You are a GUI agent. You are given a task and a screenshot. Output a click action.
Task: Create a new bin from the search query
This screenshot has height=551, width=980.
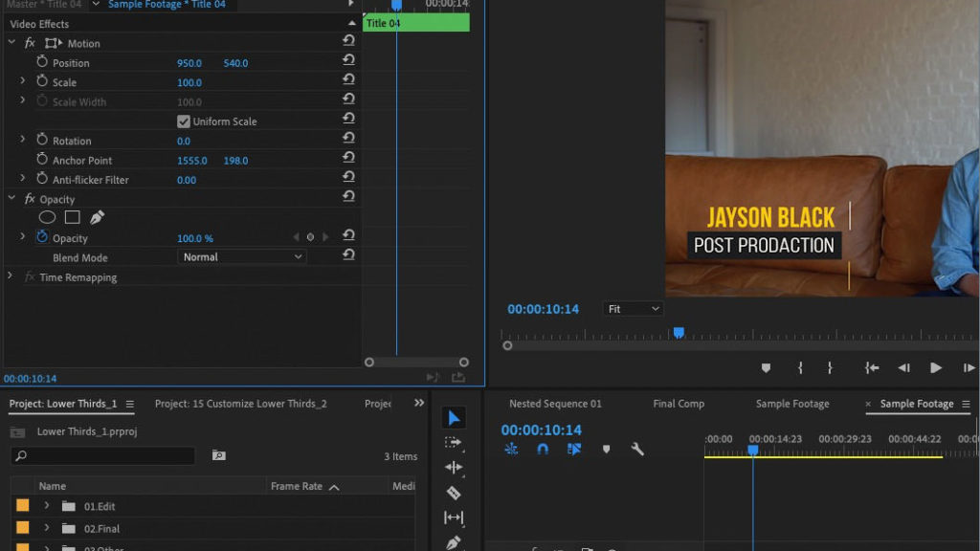pos(218,455)
